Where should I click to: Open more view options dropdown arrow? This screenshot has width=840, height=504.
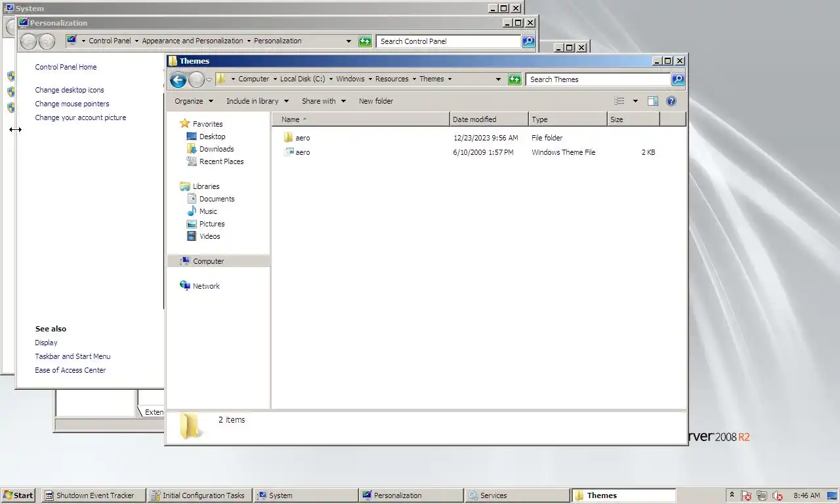tap(635, 101)
